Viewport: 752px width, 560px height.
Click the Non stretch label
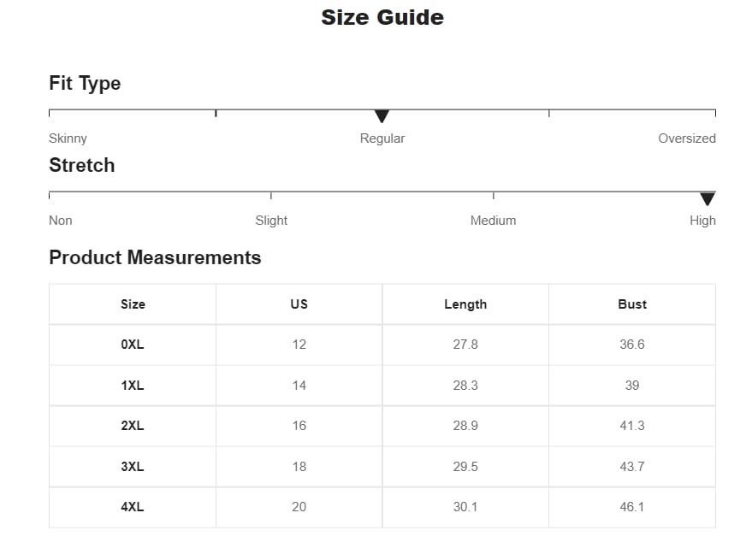tap(61, 221)
